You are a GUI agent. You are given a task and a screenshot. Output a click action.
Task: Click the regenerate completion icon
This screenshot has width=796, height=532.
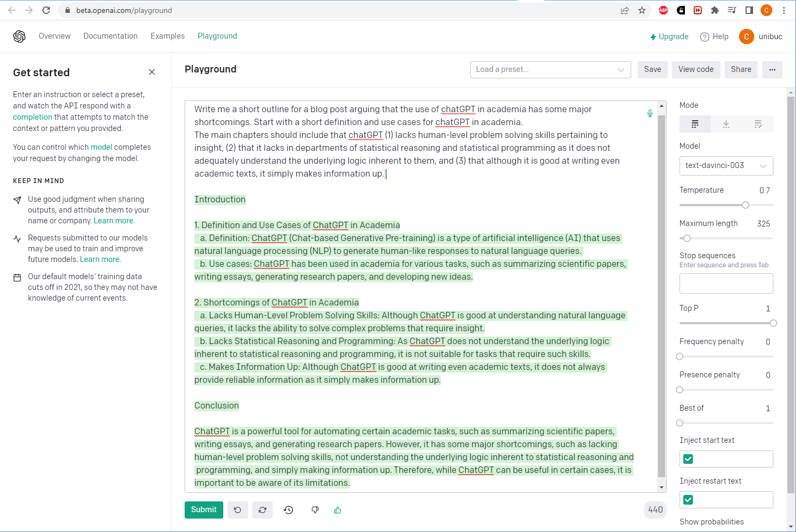[x=262, y=510]
